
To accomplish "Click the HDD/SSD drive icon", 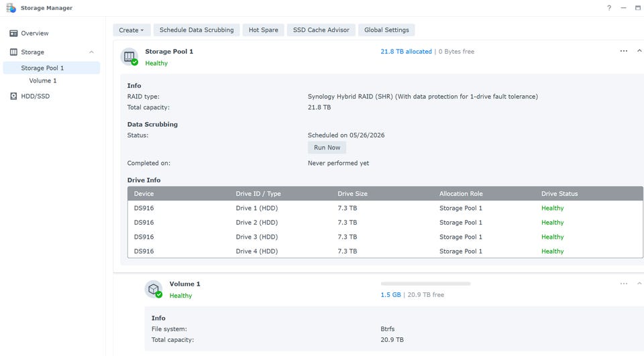I will pos(13,96).
